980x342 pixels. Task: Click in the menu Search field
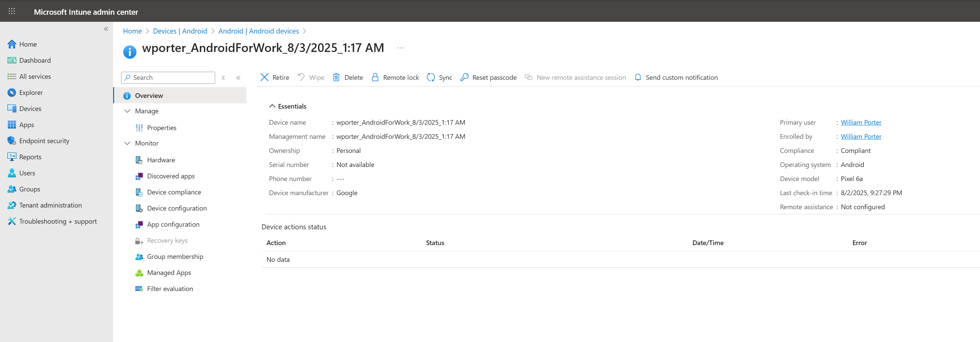(168, 77)
